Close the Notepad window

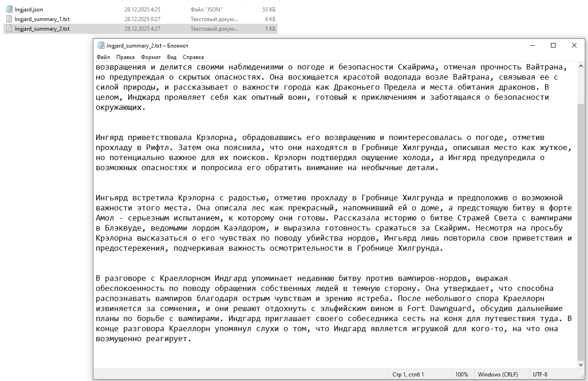tap(574, 46)
